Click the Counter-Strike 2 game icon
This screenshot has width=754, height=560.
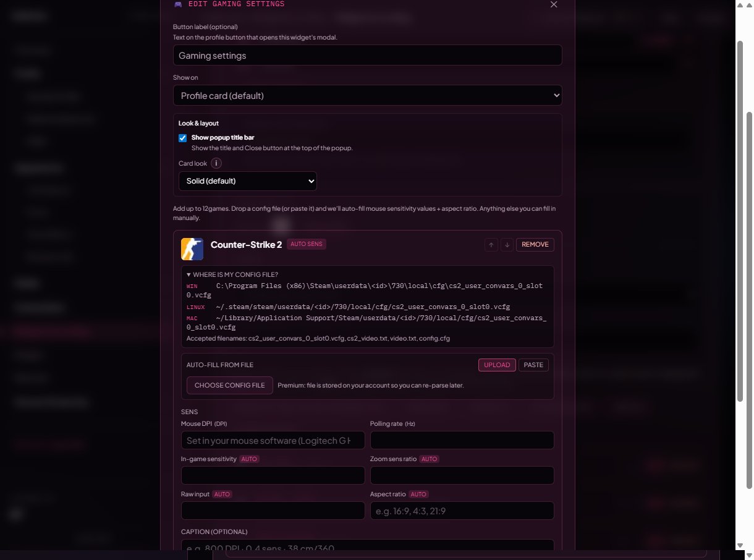pos(192,249)
